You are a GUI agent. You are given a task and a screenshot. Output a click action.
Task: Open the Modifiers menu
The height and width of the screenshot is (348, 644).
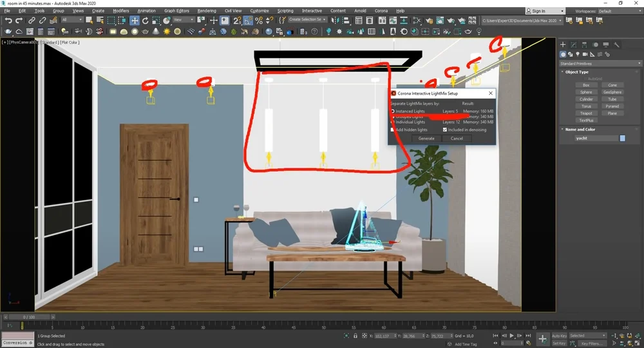[x=121, y=11]
